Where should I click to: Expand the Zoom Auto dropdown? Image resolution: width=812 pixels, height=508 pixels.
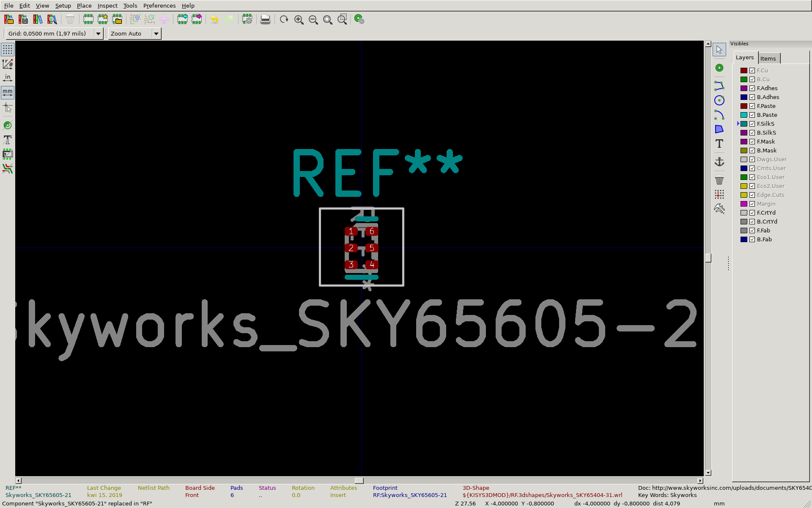(x=156, y=33)
